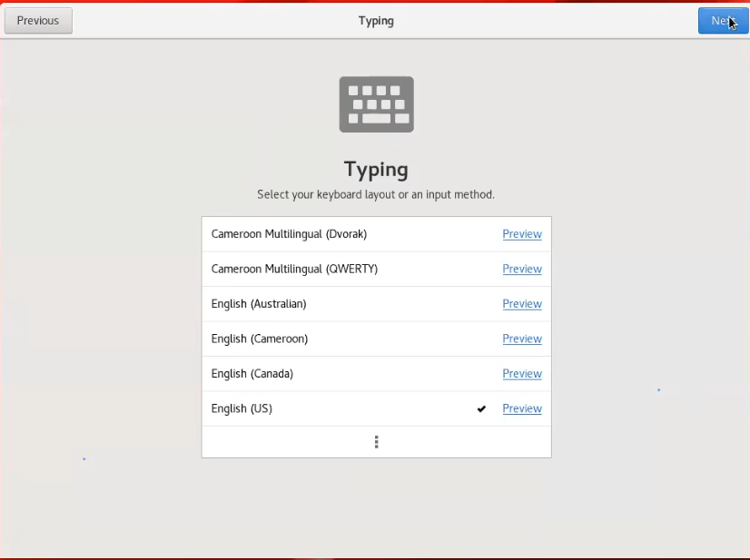Choose English (Cameroon) keyboard layout
This screenshot has width=750, height=560.
[377, 339]
